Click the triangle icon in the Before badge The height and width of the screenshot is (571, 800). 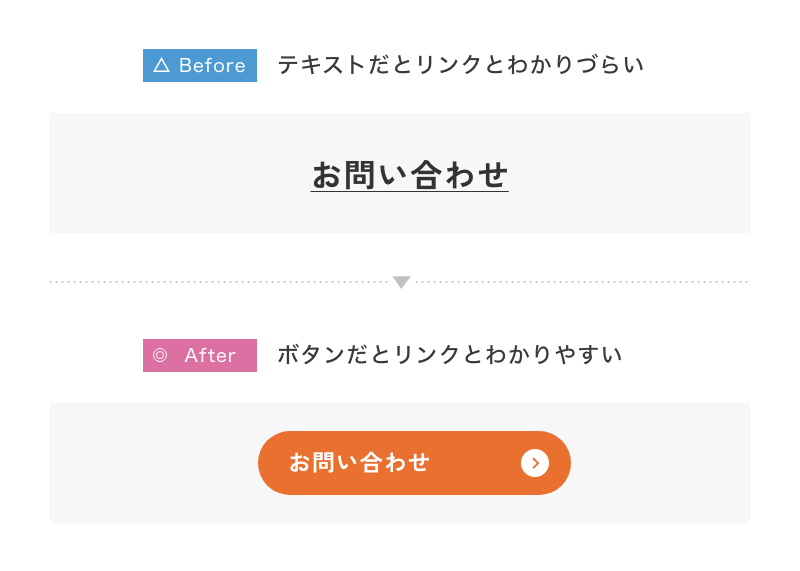point(161,65)
